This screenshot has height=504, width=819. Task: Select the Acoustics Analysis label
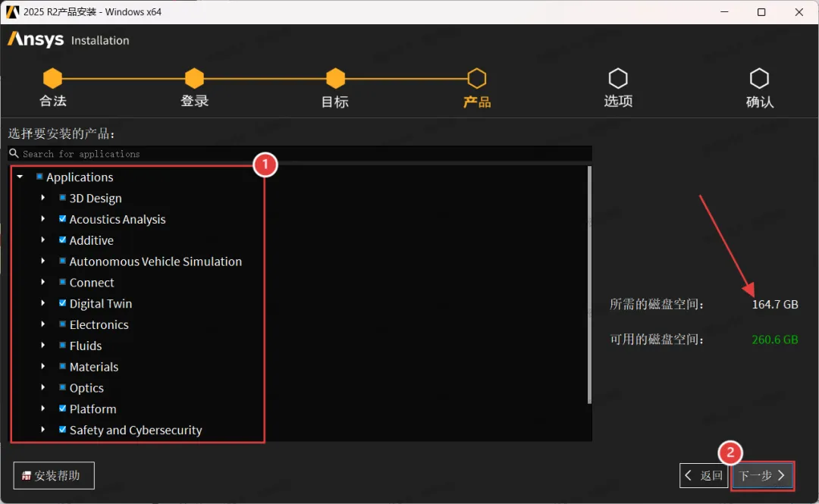point(118,219)
